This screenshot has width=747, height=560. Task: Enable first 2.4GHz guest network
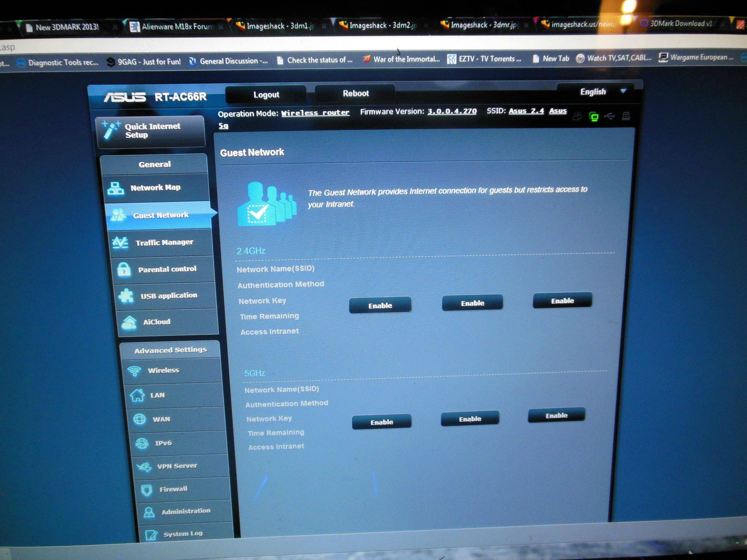click(380, 306)
